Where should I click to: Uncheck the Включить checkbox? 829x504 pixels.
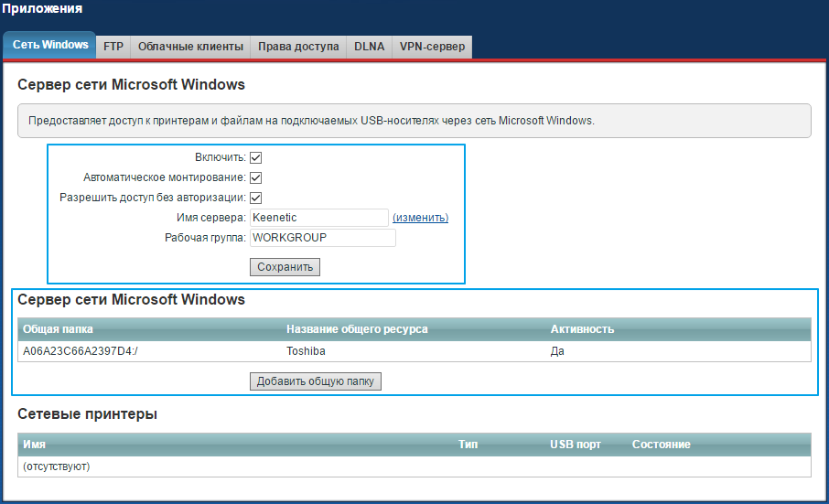click(256, 157)
